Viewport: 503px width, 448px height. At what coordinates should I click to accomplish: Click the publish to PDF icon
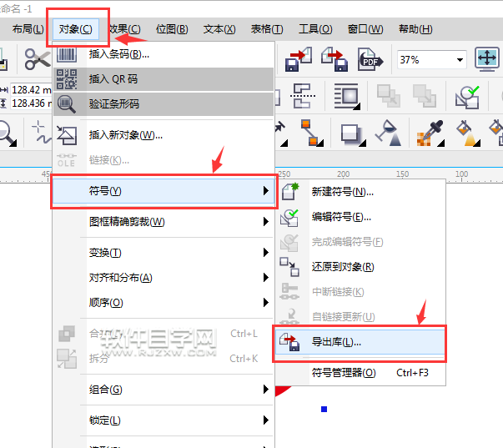tap(370, 59)
